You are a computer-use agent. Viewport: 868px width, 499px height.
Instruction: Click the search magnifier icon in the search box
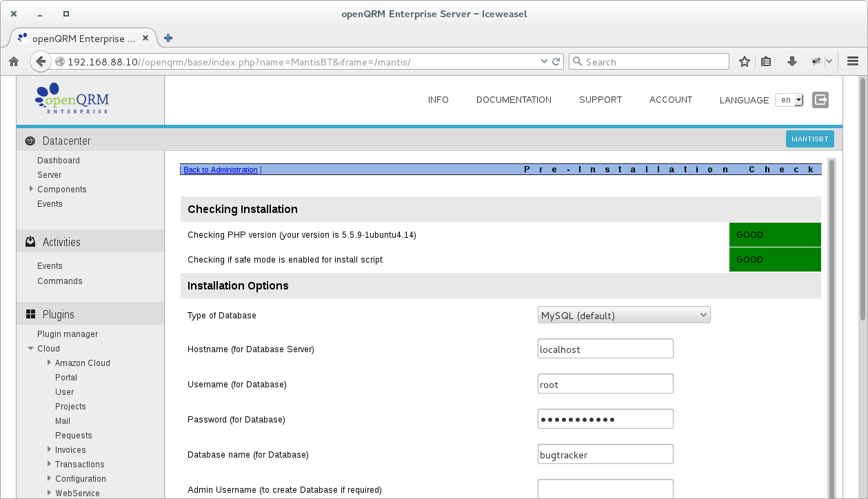577,61
